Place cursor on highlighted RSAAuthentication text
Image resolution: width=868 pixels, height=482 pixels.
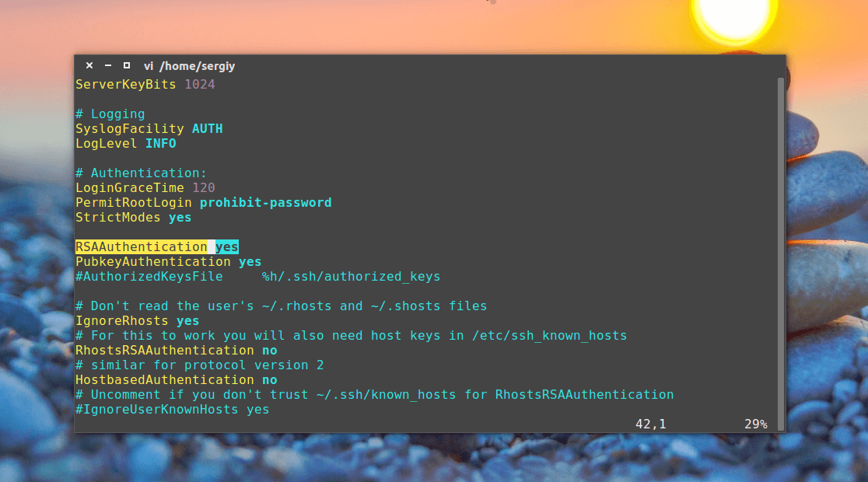click(x=141, y=246)
